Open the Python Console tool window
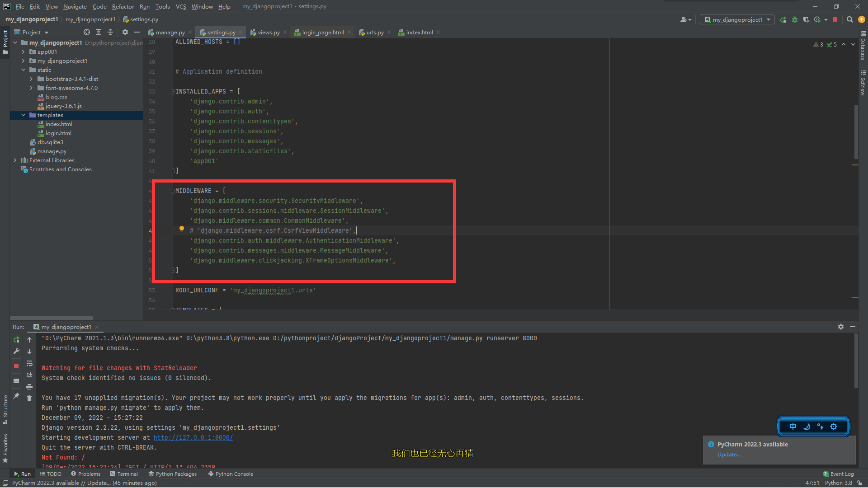 coord(231,474)
